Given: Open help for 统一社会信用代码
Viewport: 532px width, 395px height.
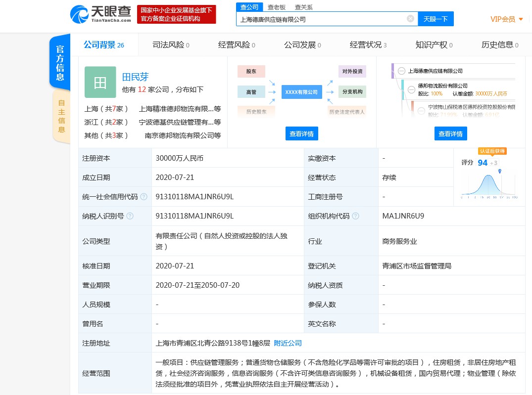Looking at the screenshot, I should point(144,197).
